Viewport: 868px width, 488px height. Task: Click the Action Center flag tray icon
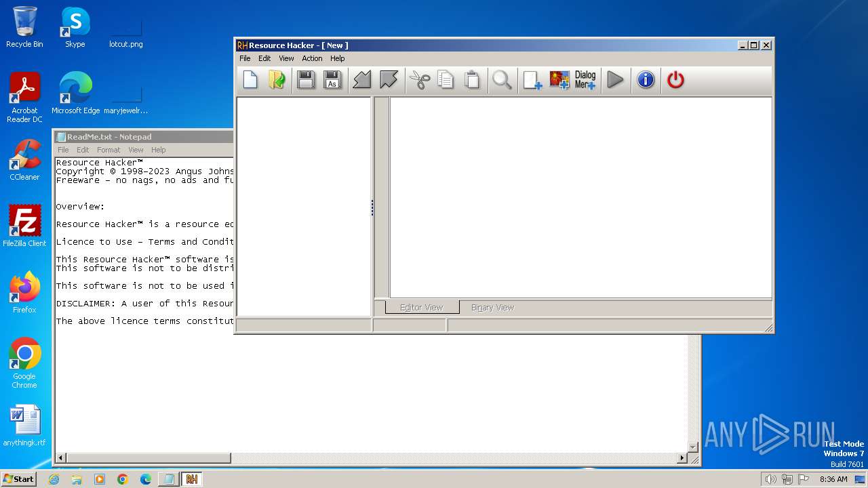click(x=803, y=479)
